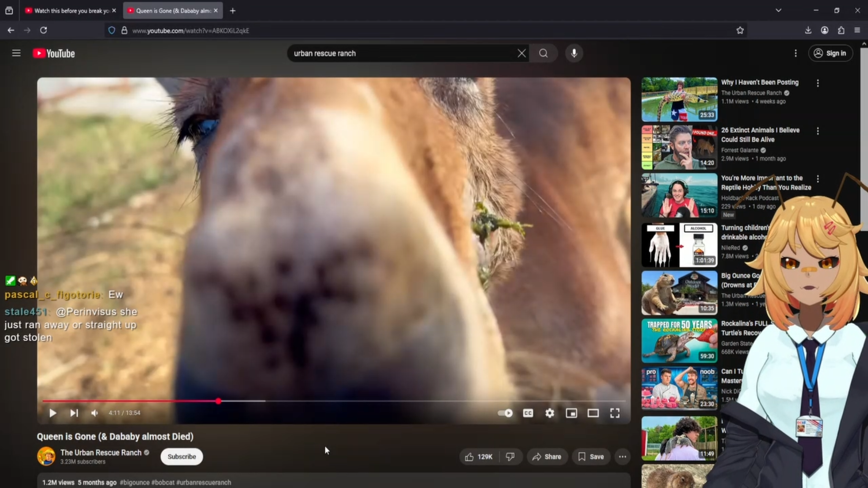Open browser application menu
Screen dimensions: 868x488
[857, 30]
